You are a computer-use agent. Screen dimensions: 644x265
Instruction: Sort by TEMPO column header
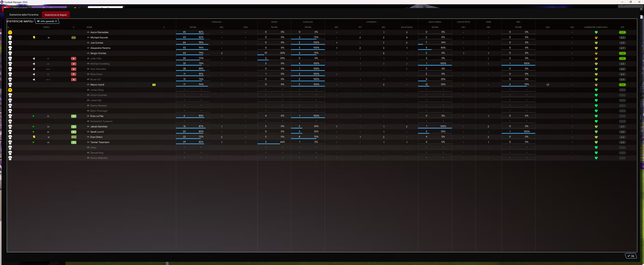[x=46, y=27]
